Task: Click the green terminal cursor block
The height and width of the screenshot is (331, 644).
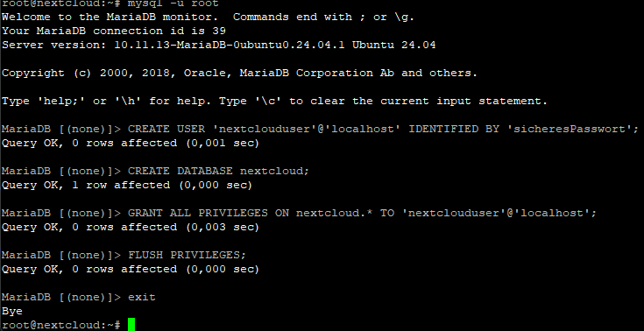Action: pos(131,324)
